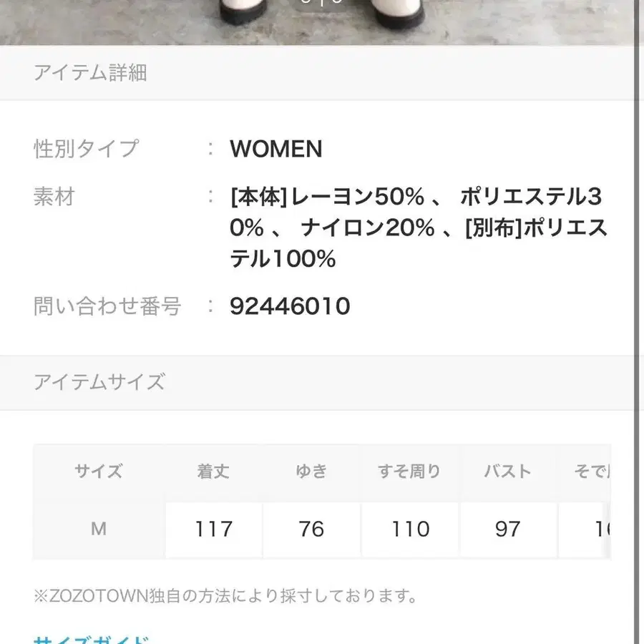Click the 問い合わせ番号 92446010
Image resolution: width=644 pixels, height=644 pixels.
pyautogui.click(x=289, y=306)
